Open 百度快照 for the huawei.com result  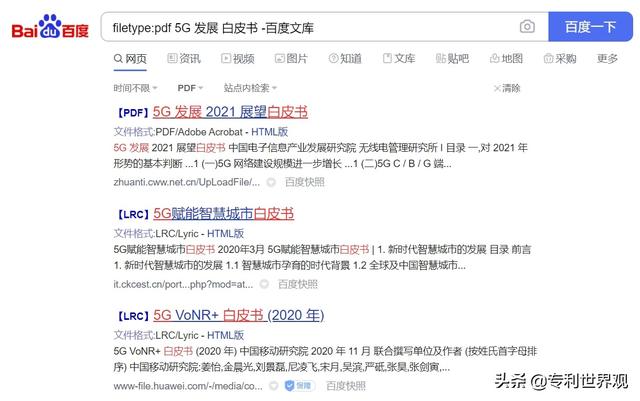click(x=346, y=386)
